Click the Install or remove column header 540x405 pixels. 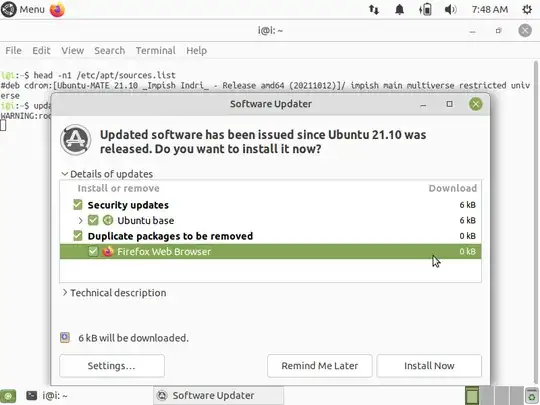pos(118,188)
